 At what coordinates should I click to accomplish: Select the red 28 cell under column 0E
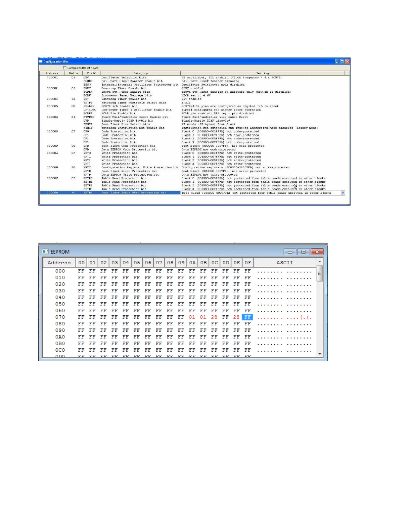point(236,317)
